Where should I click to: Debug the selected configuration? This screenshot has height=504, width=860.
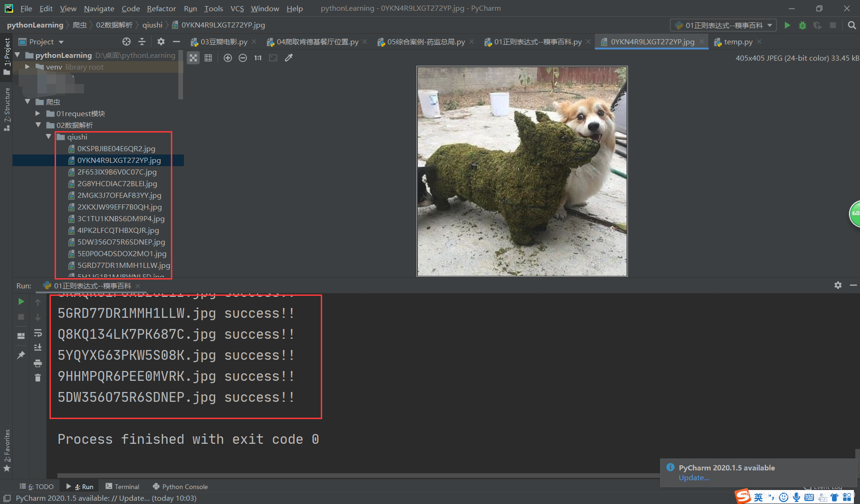[x=803, y=25]
